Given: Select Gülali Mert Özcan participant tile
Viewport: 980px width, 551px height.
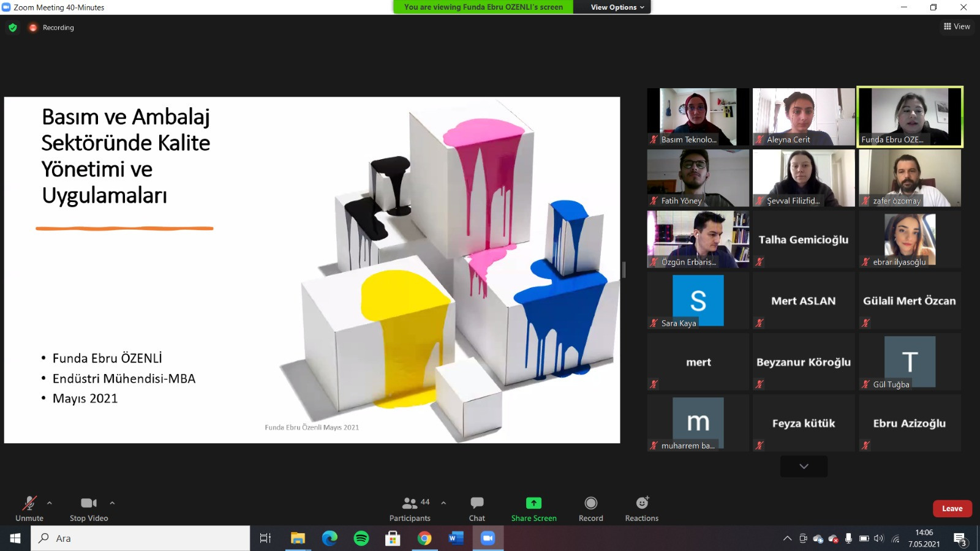Looking at the screenshot, I should tap(910, 301).
